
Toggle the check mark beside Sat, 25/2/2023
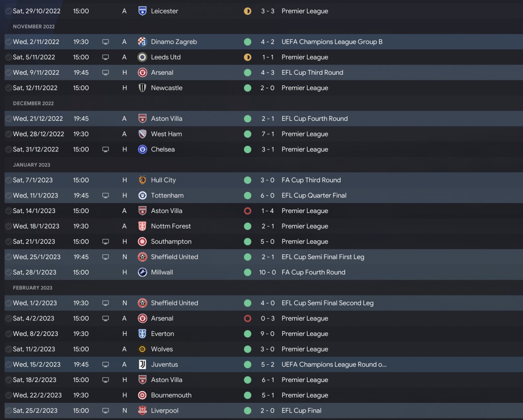[8, 411]
